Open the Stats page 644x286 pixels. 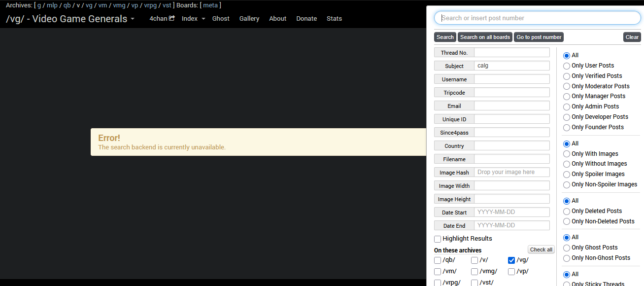pyautogui.click(x=334, y=19)
